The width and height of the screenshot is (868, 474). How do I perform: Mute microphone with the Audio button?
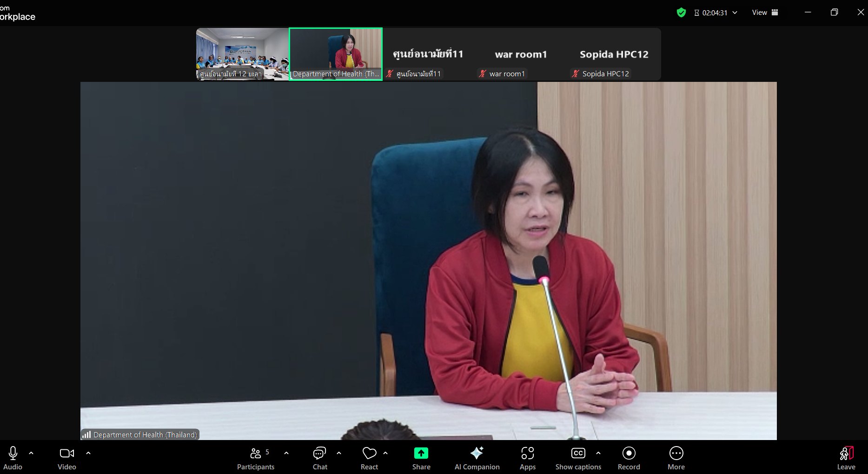click(x=13, y=458)
